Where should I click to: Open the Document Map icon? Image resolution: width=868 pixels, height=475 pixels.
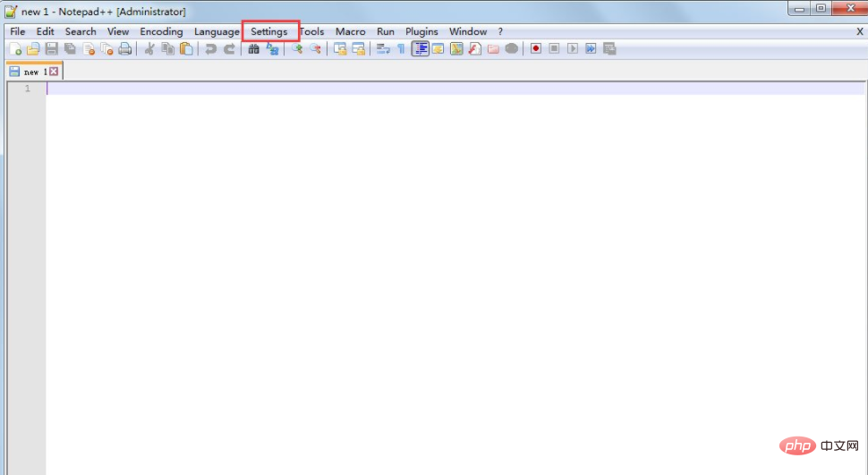[456, 48]
